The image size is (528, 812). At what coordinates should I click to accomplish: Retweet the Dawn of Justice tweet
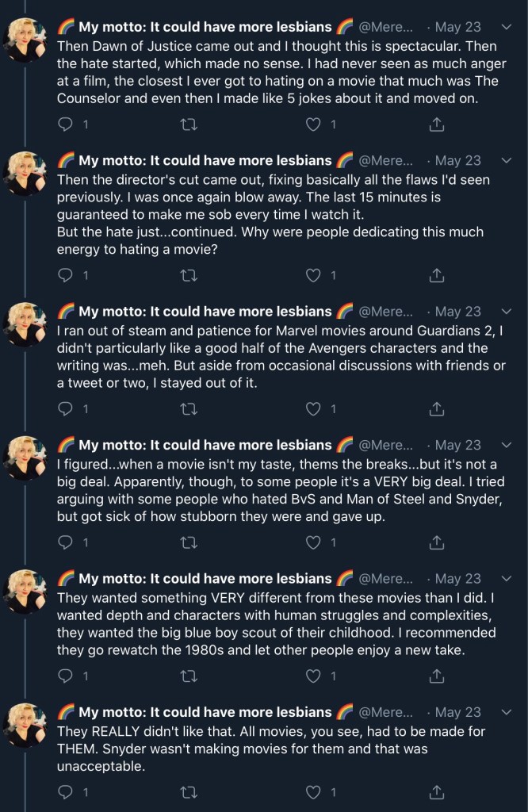coord(190,124)
